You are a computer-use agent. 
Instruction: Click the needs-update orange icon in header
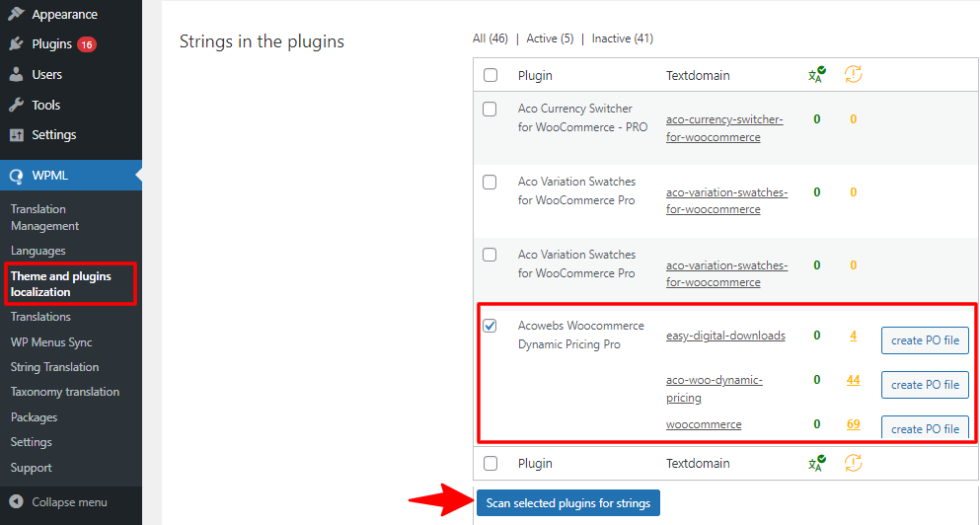[x=853, y=74]
